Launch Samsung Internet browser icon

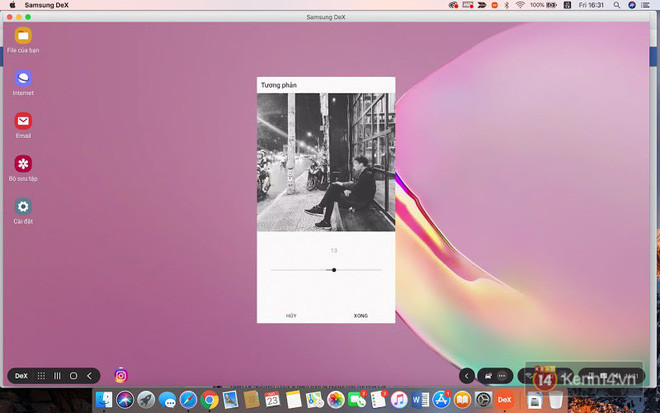click(x=23, y=78)
